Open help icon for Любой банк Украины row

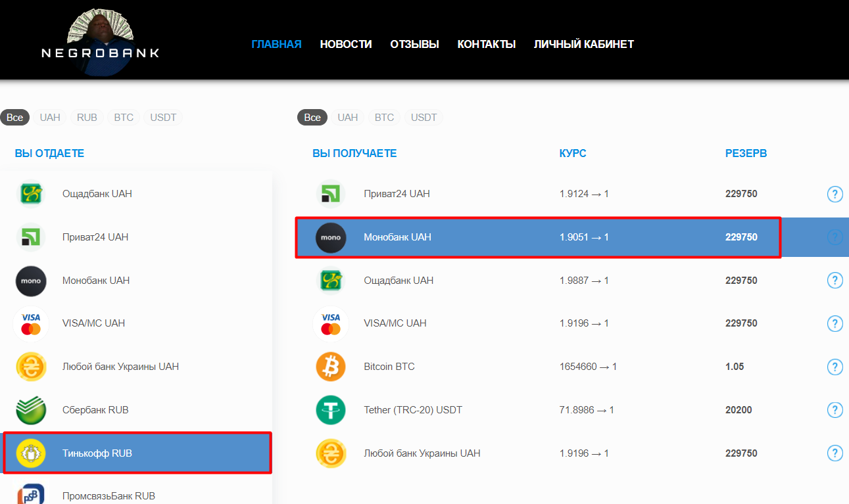click(835, 453)
